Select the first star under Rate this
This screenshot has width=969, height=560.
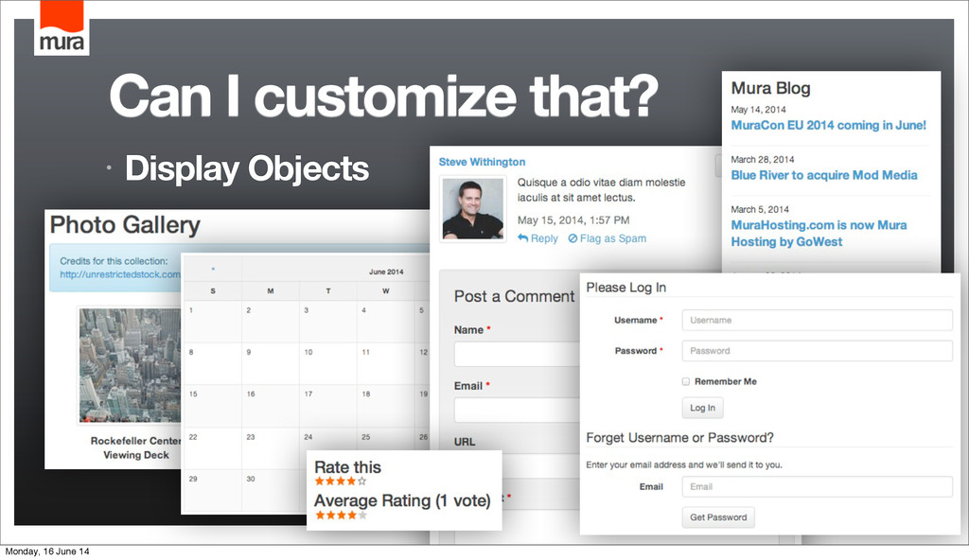pos(320,481)
